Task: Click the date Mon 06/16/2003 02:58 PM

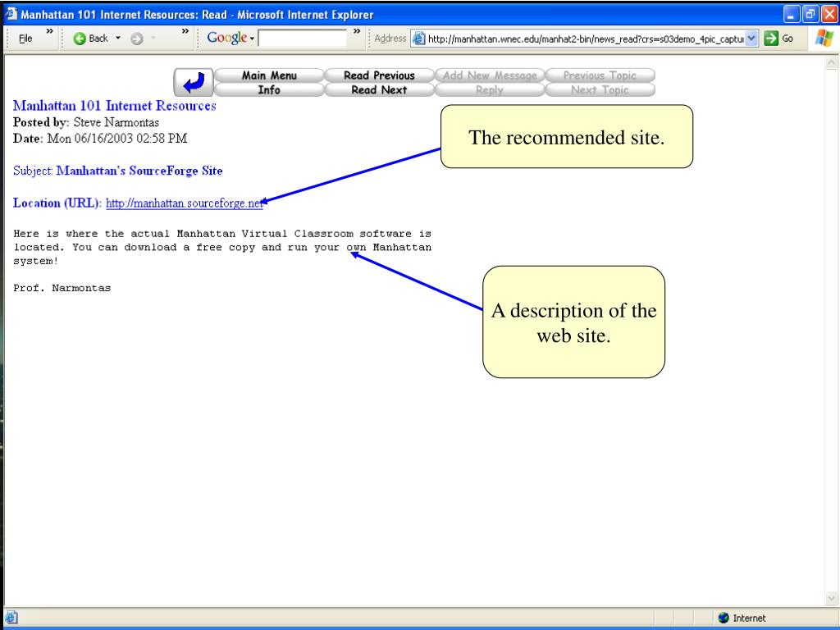Action: pyautogui.click(x=117, y=138)
